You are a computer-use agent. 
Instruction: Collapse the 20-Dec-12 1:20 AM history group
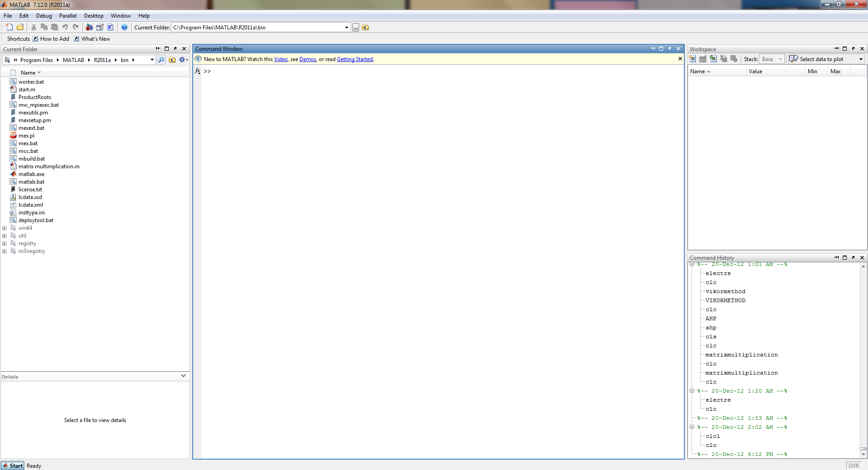(x=692, y=391)
